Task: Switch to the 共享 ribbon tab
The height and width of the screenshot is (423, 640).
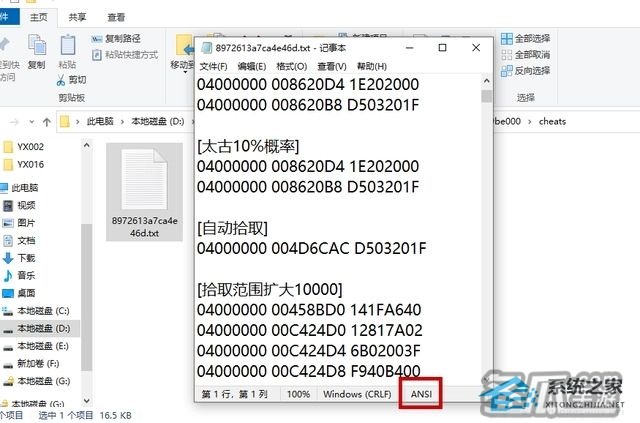Action: pos(77,17)
